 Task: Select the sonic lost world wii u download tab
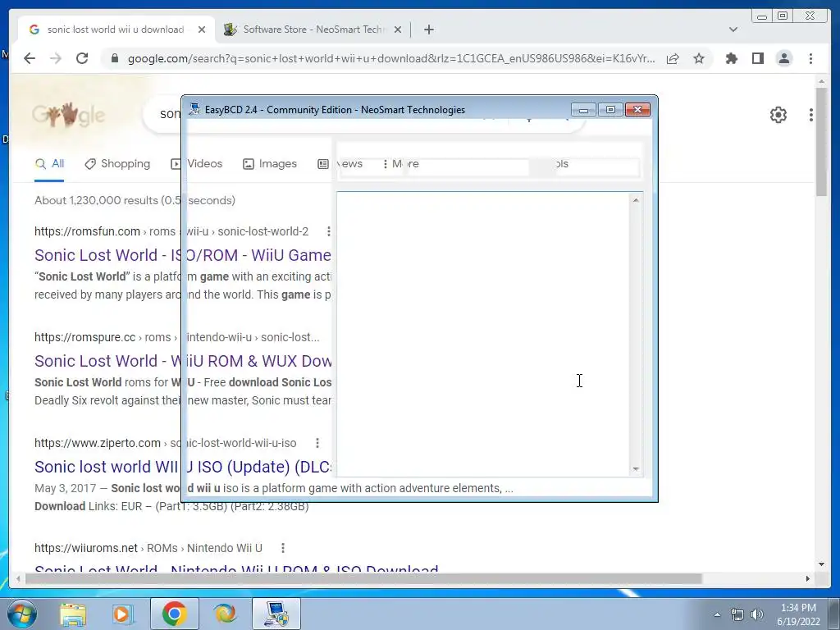pos(116,30)
